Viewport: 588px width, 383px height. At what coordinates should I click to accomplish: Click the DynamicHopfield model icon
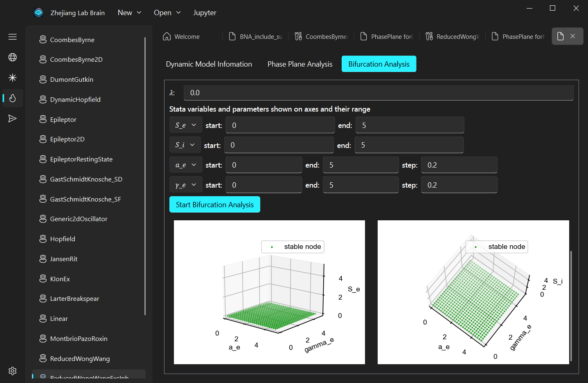pyautogui.click(x=43, y=99)
